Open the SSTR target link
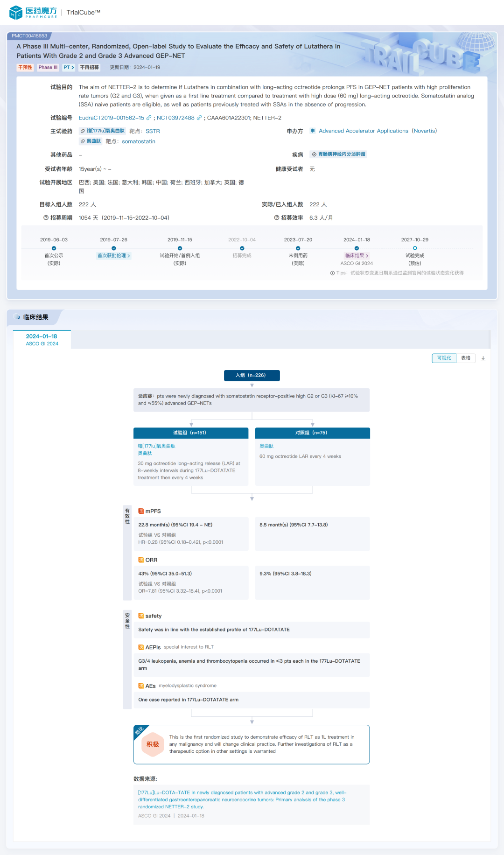Screen dimensions: 504x855 tap(153, 132)
